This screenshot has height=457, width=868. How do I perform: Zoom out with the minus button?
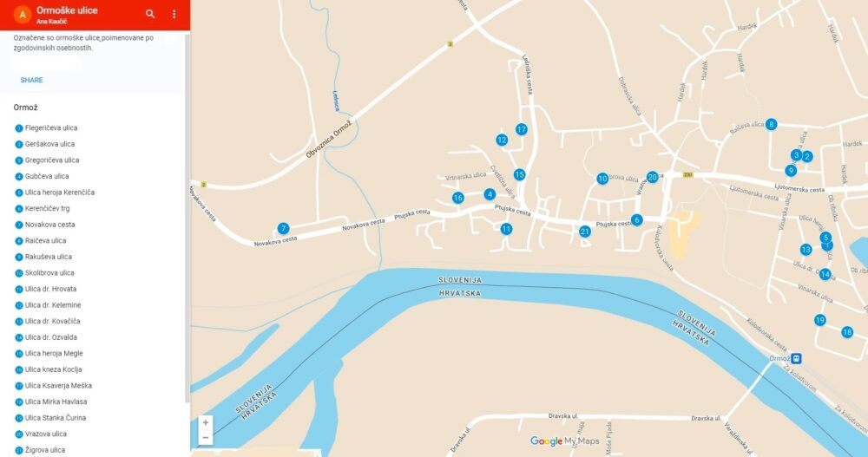pos(206,438)
